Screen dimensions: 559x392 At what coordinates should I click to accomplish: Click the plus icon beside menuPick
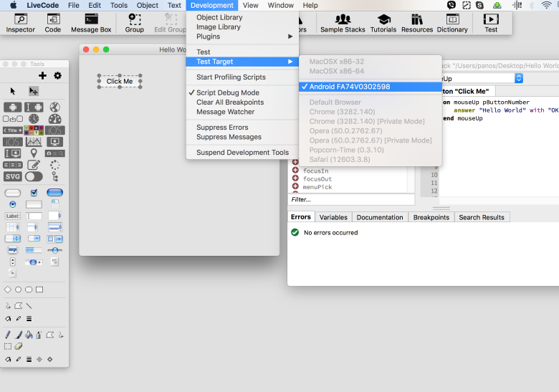coord(295,186)
